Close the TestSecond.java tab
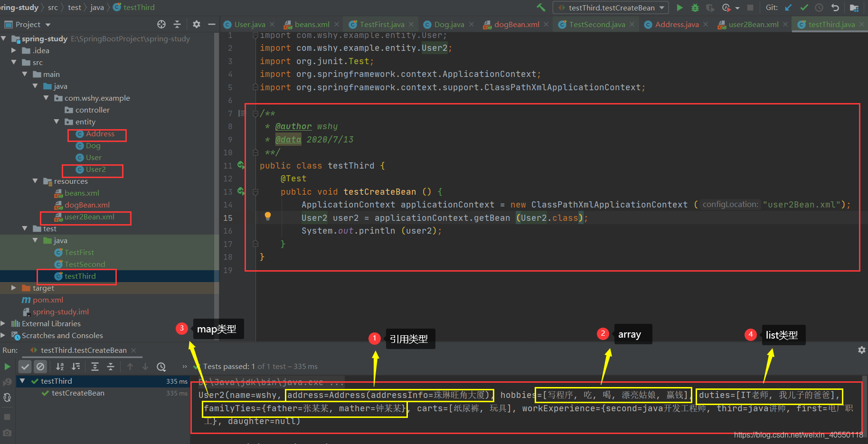The width and height of the screenshot is (868, 444). coord(632,25)
